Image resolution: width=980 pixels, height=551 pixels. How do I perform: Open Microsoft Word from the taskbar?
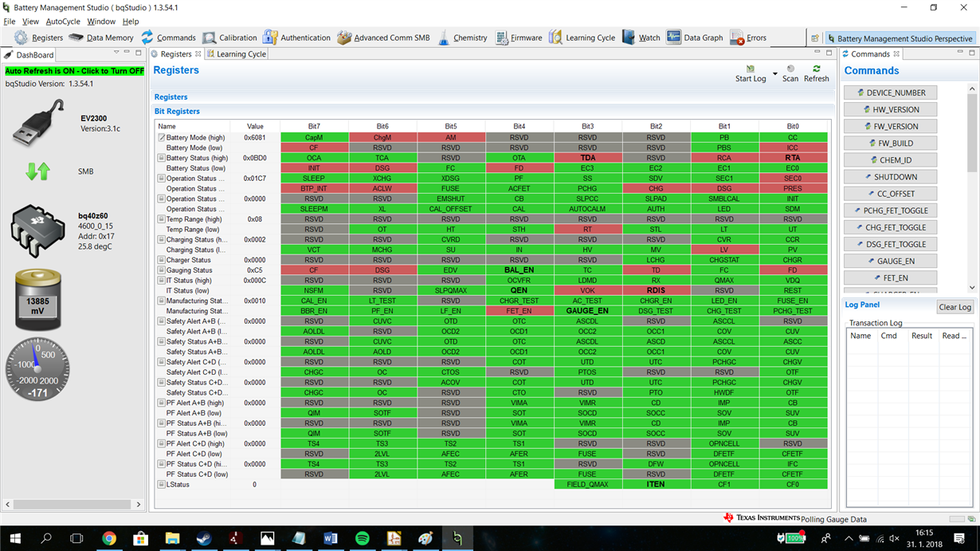[331, 538]
